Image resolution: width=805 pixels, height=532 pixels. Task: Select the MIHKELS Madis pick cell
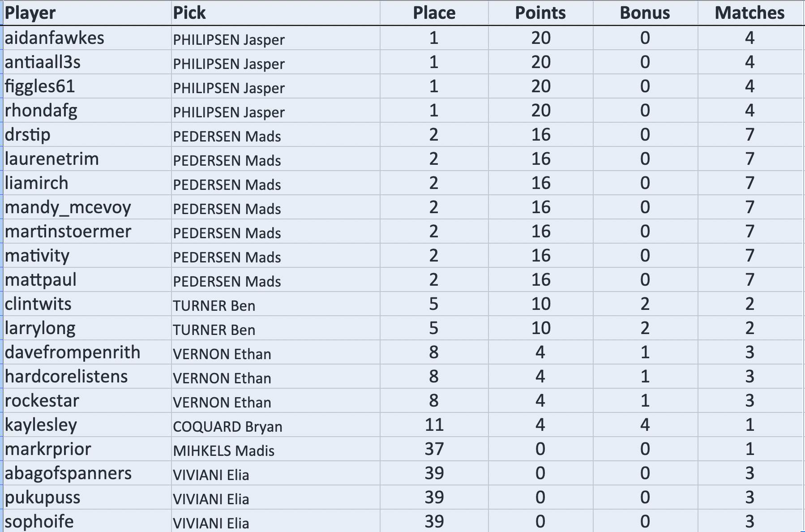(x=224, y=450)
